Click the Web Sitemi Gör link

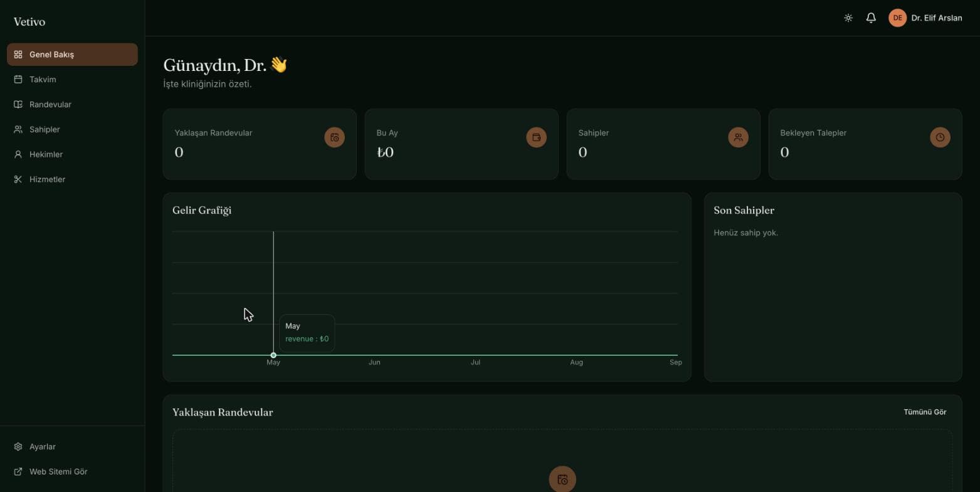click(72, 472)
